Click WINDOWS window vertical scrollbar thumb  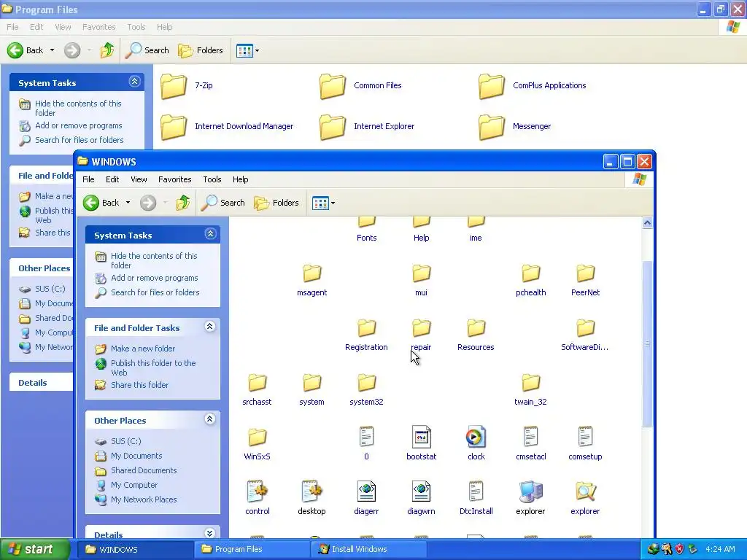click(x=647, y=344)
